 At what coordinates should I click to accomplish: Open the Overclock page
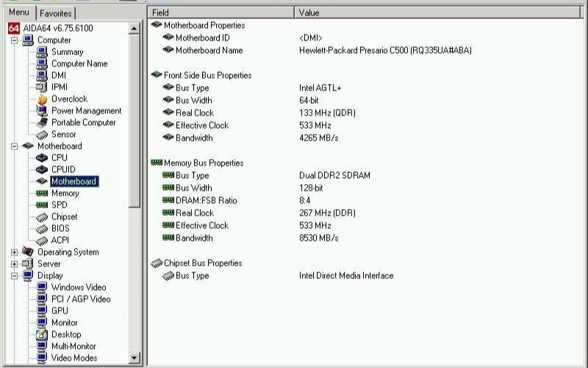tap(69, 99)
